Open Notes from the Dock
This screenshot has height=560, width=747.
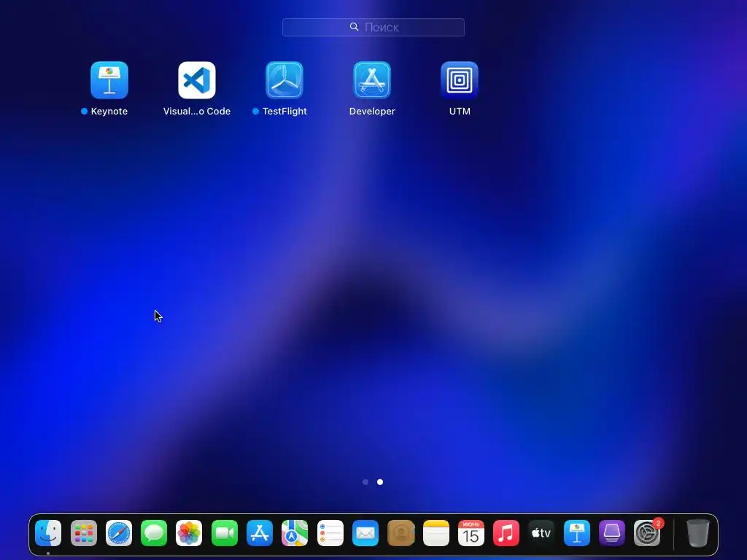(x=436, y=533)
